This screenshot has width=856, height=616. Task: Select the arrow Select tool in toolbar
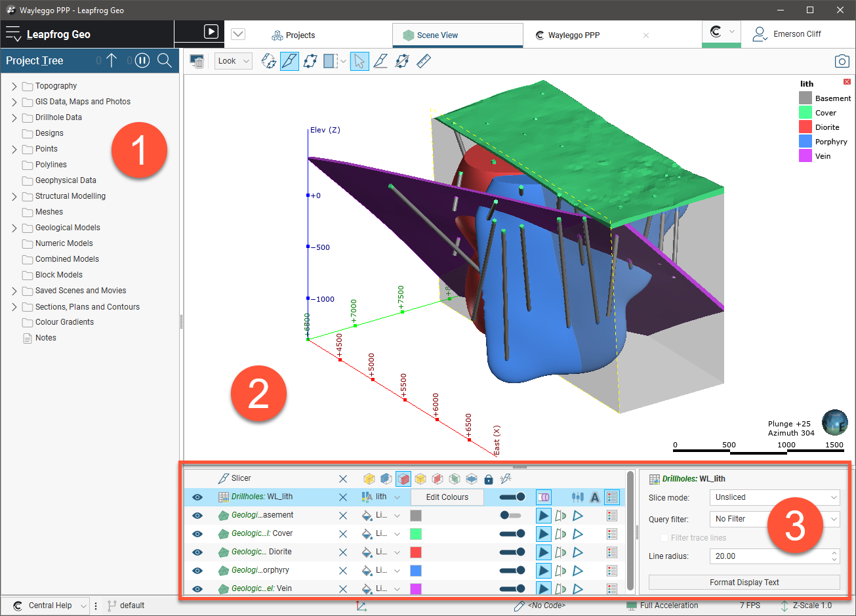[x=359, y=61]
